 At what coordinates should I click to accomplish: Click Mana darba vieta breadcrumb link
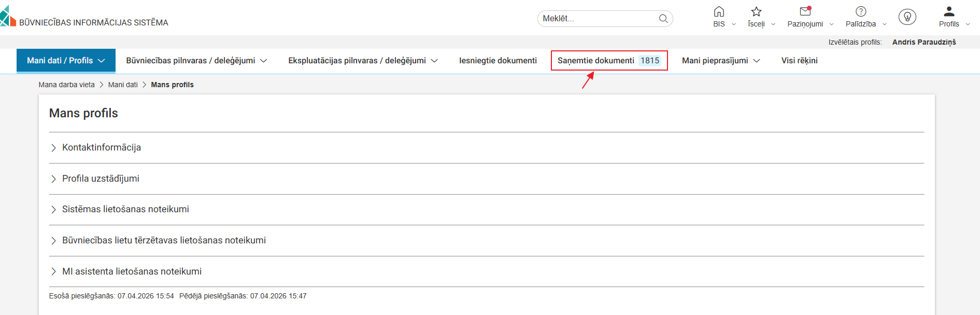pyautogui.click(x=66, y=85)
